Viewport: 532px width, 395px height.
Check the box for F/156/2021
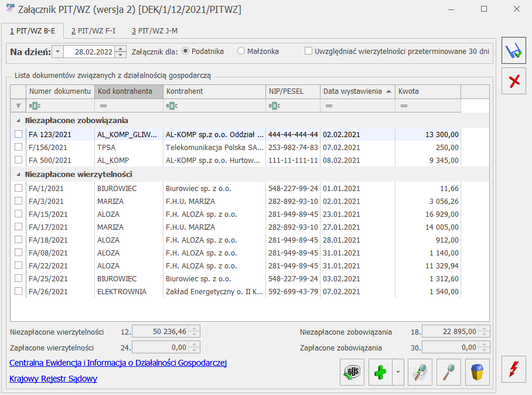tap(19, 147)
